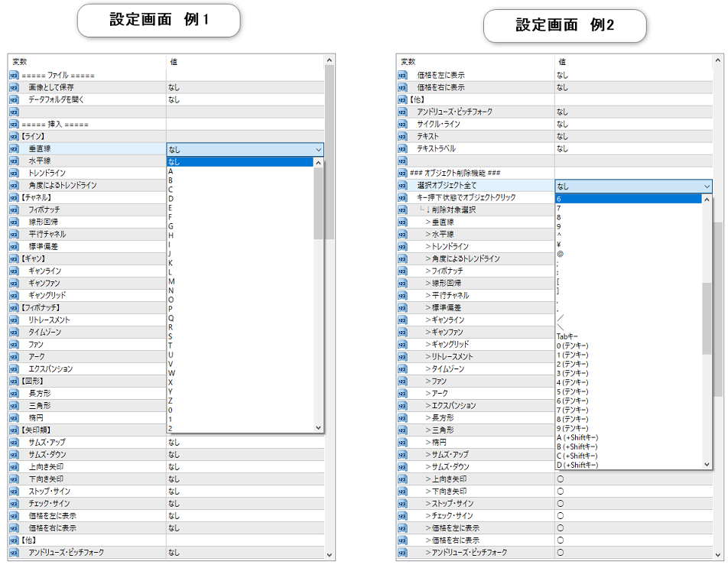
Task: Click なし value of example 1 サムズ・アップ
Action: (x=174, y=443)
